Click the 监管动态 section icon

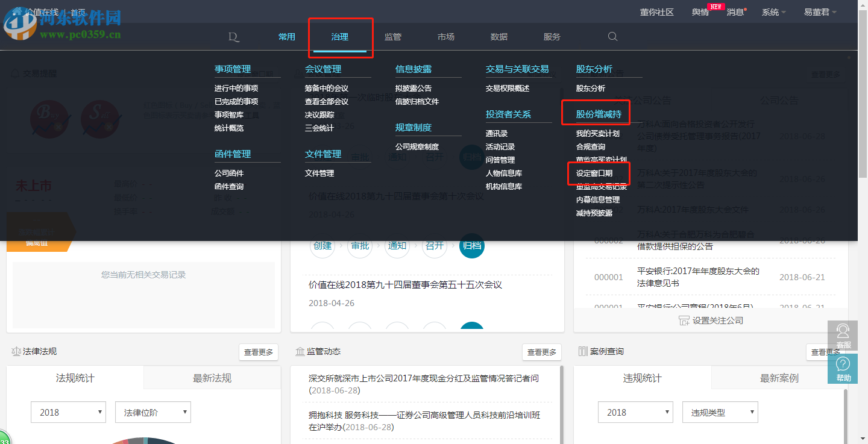point(299,352)
